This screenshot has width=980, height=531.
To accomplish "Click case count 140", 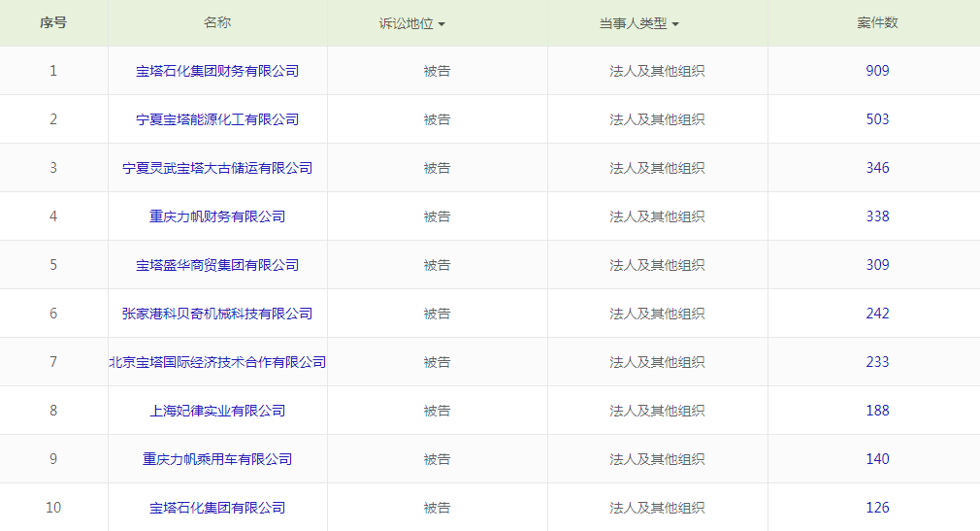I will pos(877,459).
